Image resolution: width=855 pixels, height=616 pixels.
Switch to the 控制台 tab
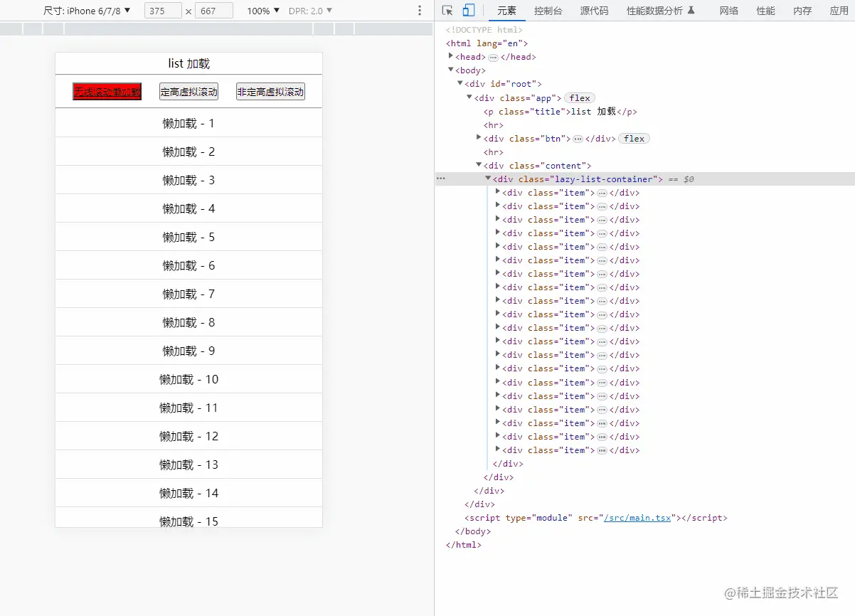coord(548,11)
